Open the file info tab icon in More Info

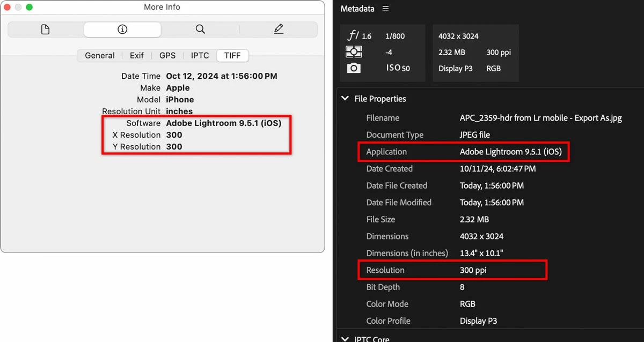click(46, 29)
